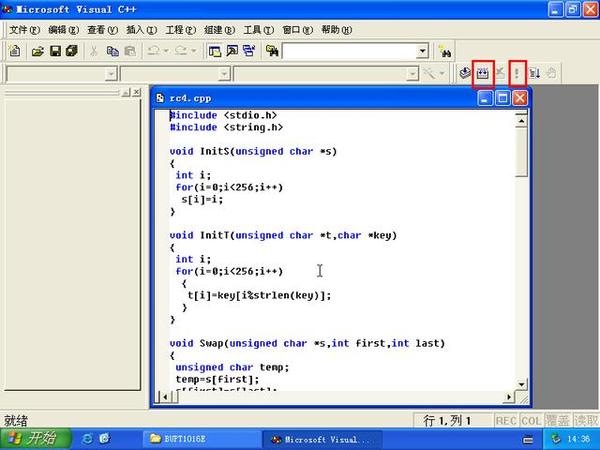Click the tray icon beside the clock

556,439
